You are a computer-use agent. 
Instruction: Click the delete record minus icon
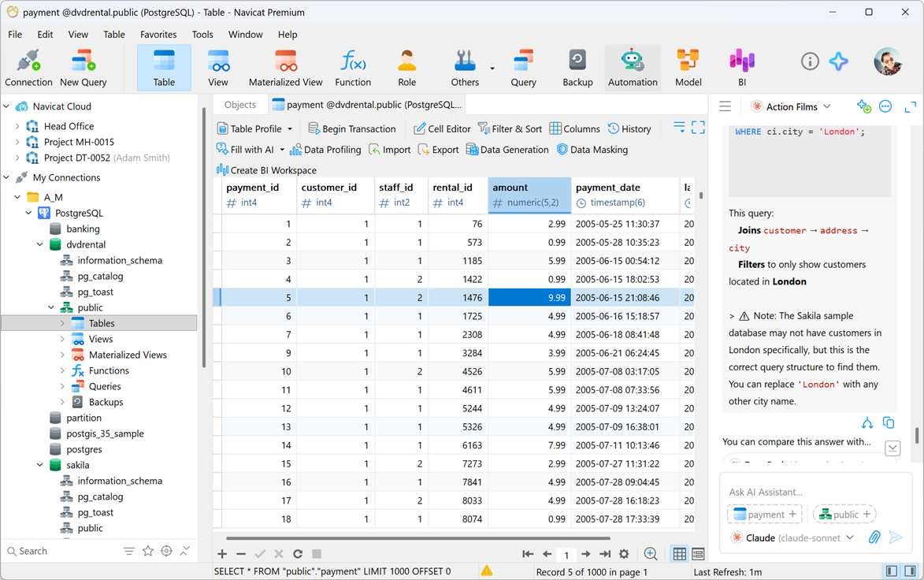(x=241, y=553)
